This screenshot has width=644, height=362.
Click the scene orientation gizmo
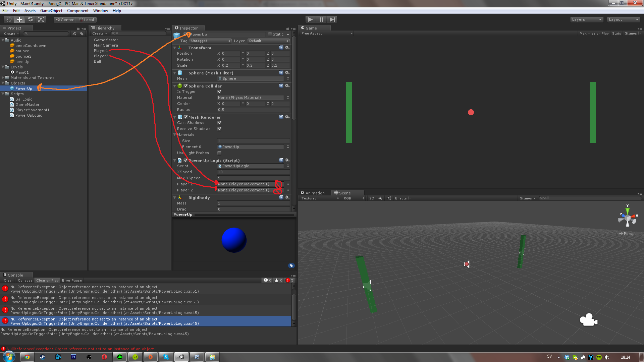[x=627, y=219]
